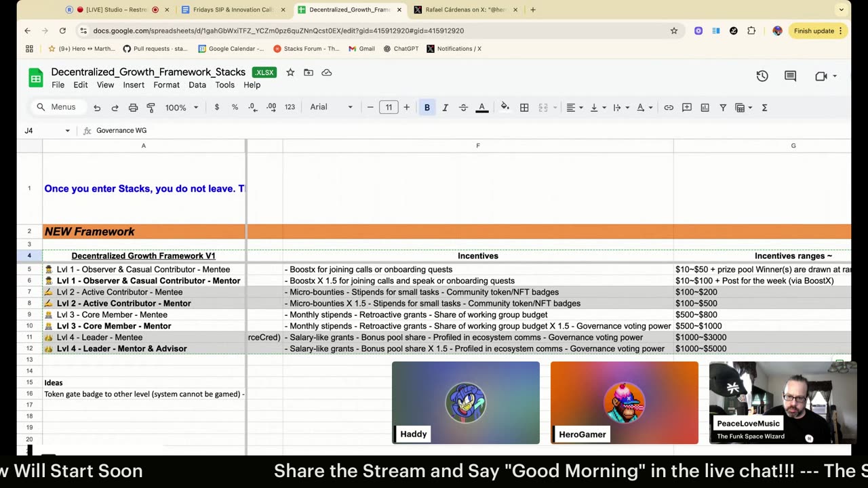View cloud save document status

[327, 73]
